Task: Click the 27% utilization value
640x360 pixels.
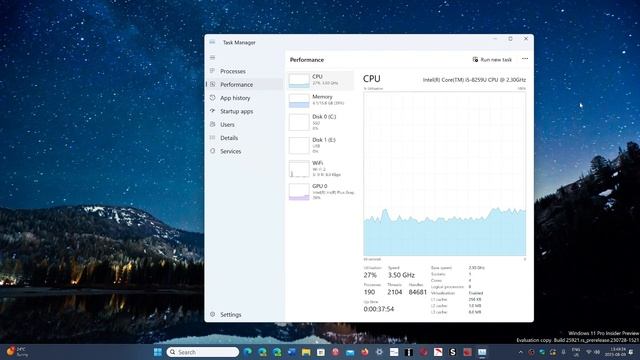Action: pos(370,275)
